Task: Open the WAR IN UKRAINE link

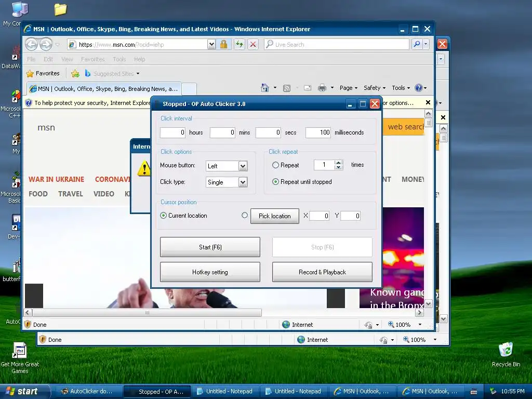Action: tap(56, 179)
